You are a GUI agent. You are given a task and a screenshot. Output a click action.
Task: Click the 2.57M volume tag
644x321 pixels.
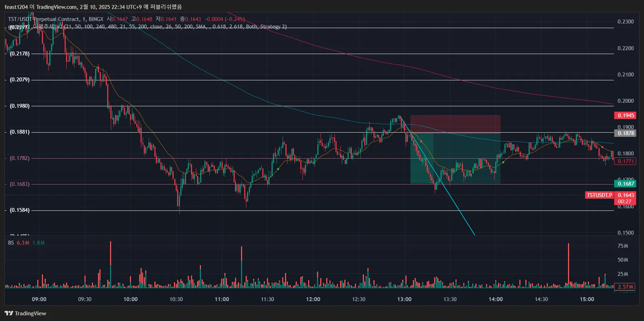(625, 287)
